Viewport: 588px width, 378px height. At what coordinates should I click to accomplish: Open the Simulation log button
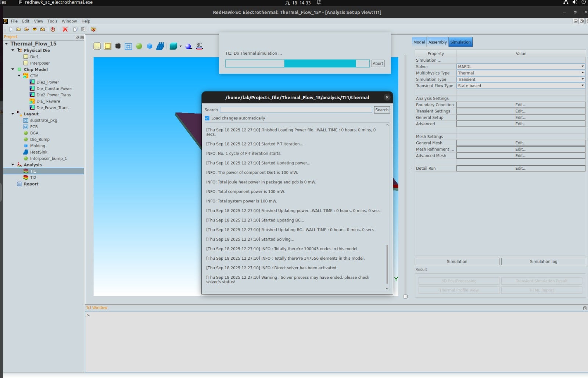[x=543, y=262]
